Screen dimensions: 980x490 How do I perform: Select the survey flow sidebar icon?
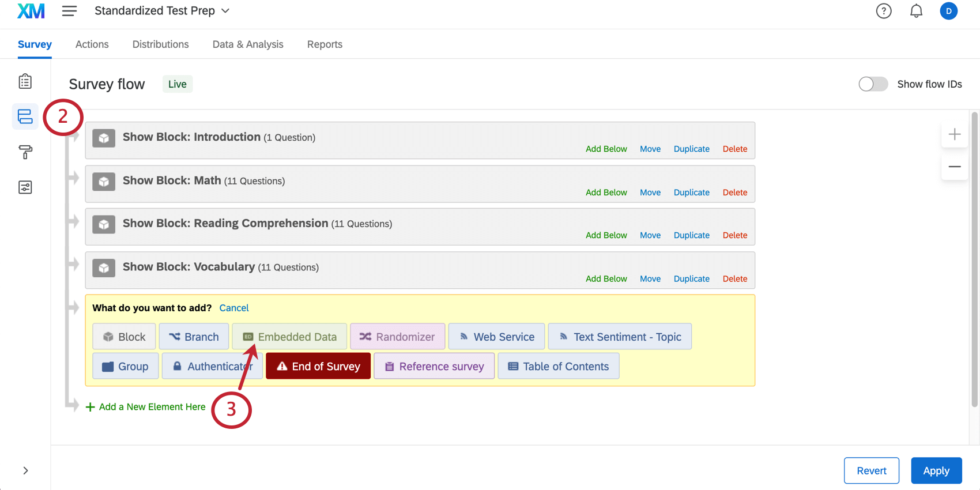click(x=25, y=116)
